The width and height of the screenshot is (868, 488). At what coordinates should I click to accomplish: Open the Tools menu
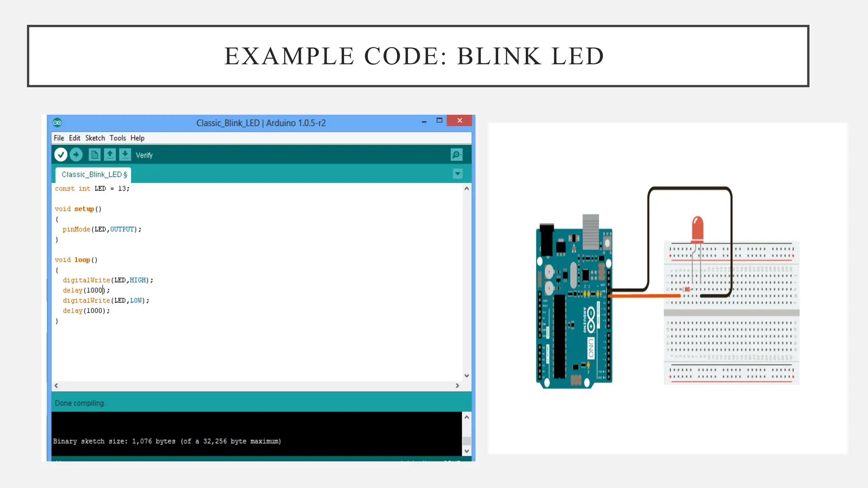118,138
